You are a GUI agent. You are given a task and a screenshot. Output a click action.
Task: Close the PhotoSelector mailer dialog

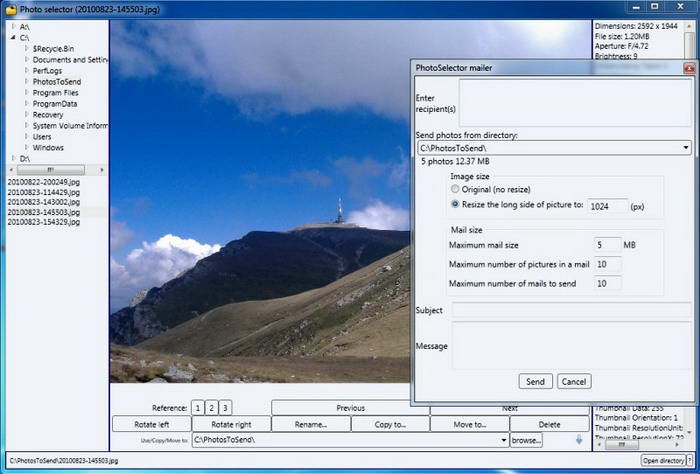(689, 68)
